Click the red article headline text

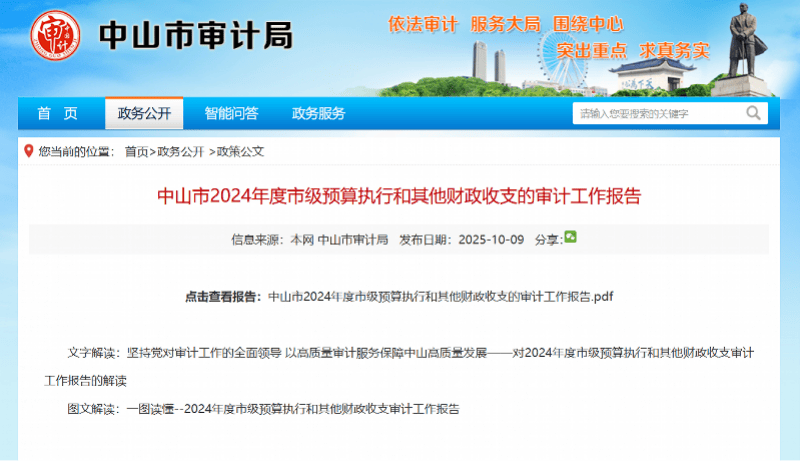click(400, 195)
